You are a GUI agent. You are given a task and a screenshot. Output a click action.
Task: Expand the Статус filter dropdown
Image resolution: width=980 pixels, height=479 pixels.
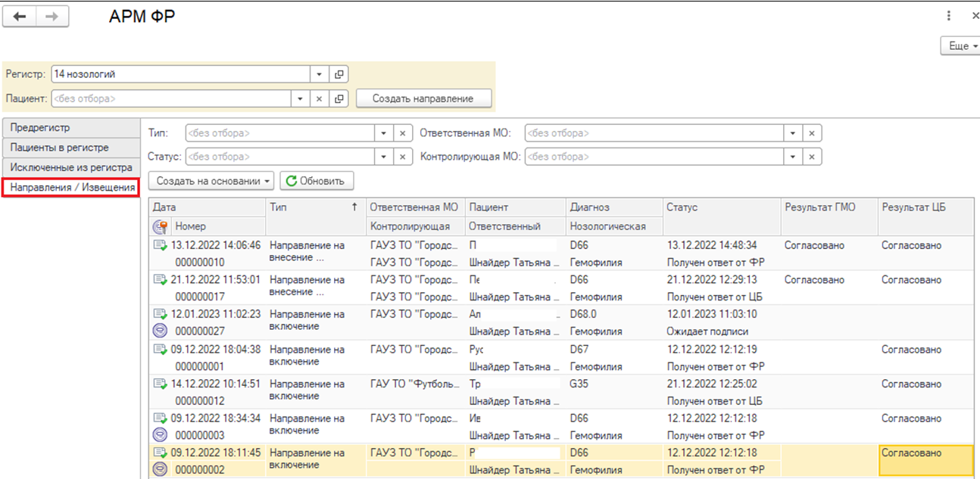point(384,157)
